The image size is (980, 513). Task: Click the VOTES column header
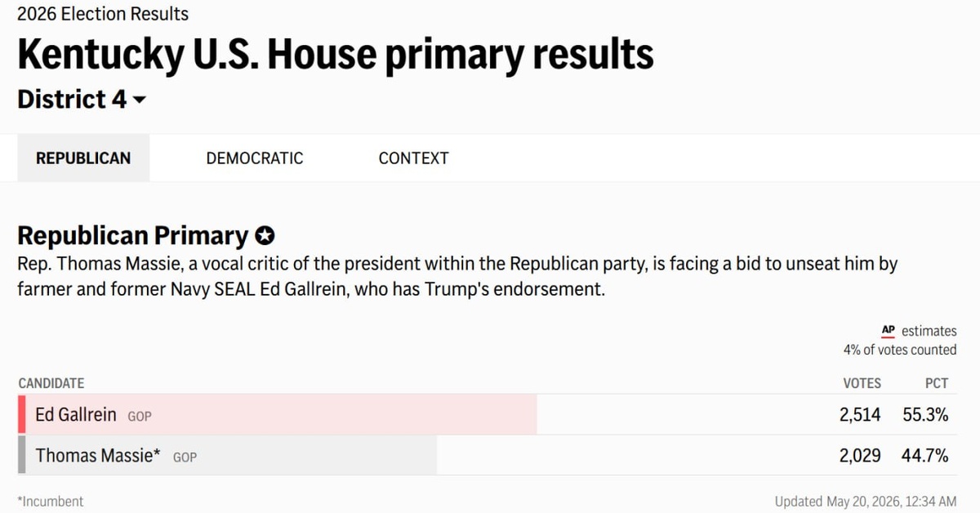click(862, 383)
